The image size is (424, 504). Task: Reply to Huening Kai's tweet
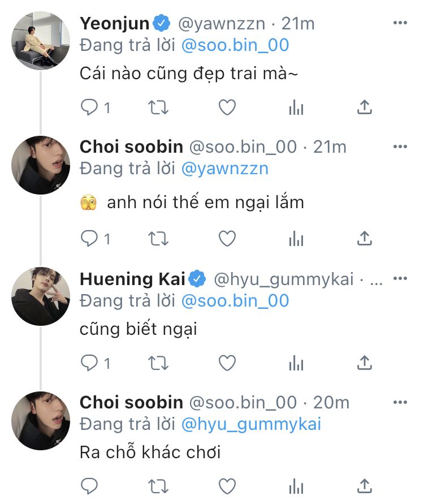click(89, 363)
